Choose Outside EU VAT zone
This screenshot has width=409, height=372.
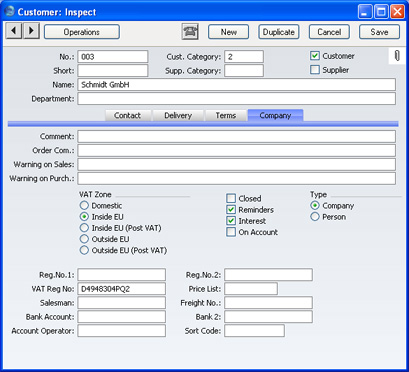click(84, 239)
